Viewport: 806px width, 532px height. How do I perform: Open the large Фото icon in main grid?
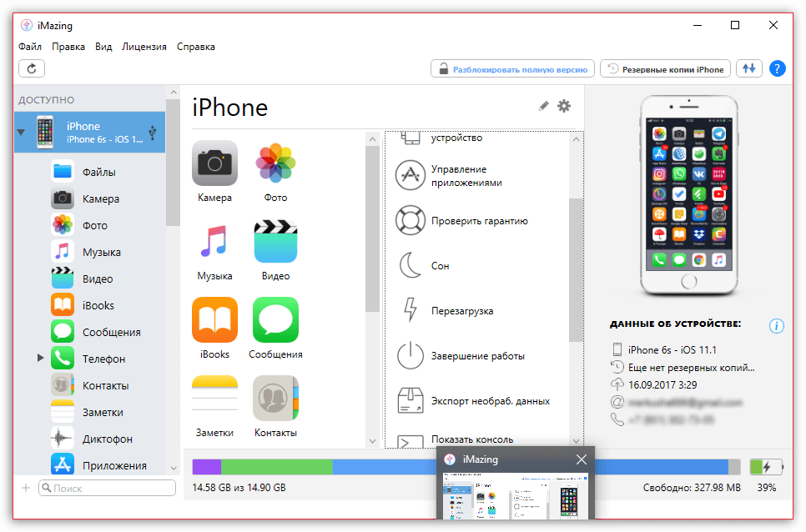[x=275, y=163]
